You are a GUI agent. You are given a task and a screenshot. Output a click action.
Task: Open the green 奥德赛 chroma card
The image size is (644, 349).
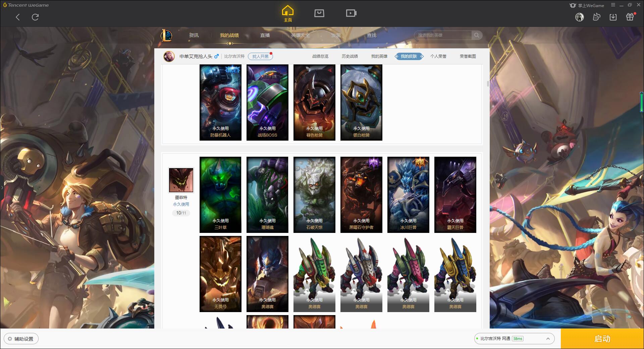pyautogui.click(x=314, y=274)
